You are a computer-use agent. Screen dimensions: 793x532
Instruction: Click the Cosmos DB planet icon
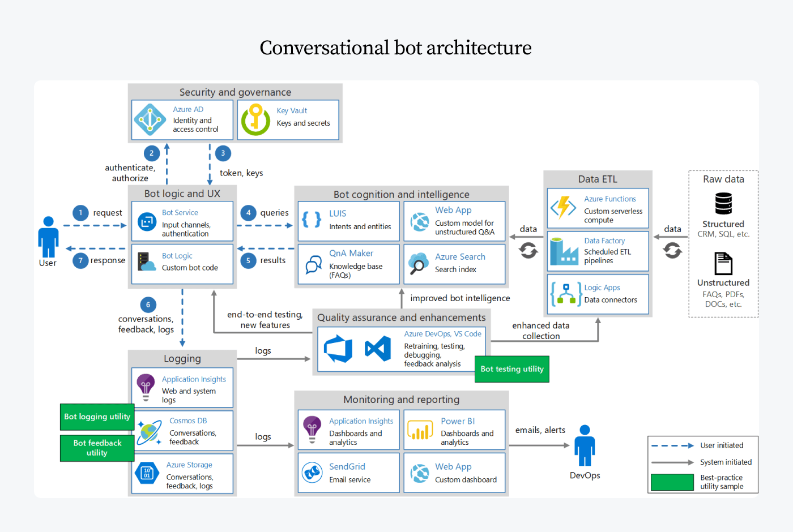pos(149,432)
